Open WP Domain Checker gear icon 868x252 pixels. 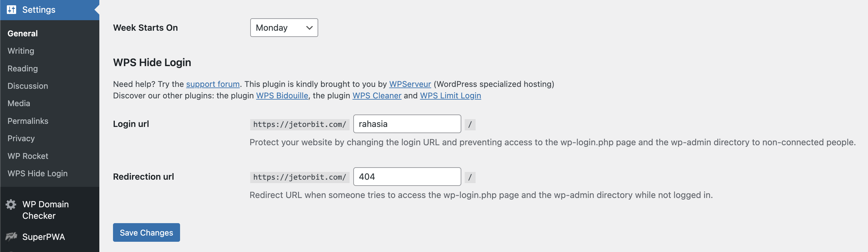11,205
